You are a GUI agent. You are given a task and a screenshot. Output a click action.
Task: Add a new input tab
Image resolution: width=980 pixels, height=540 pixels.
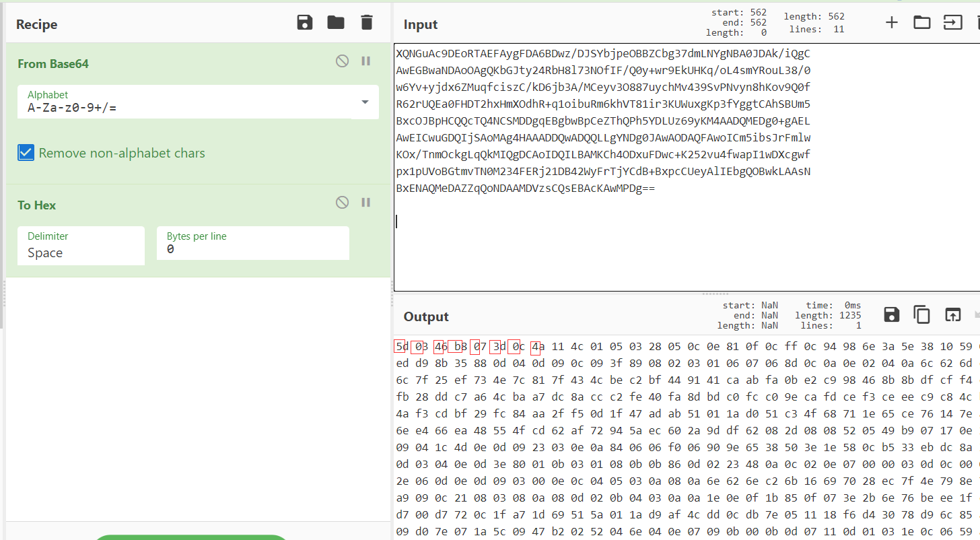(891, 22)
